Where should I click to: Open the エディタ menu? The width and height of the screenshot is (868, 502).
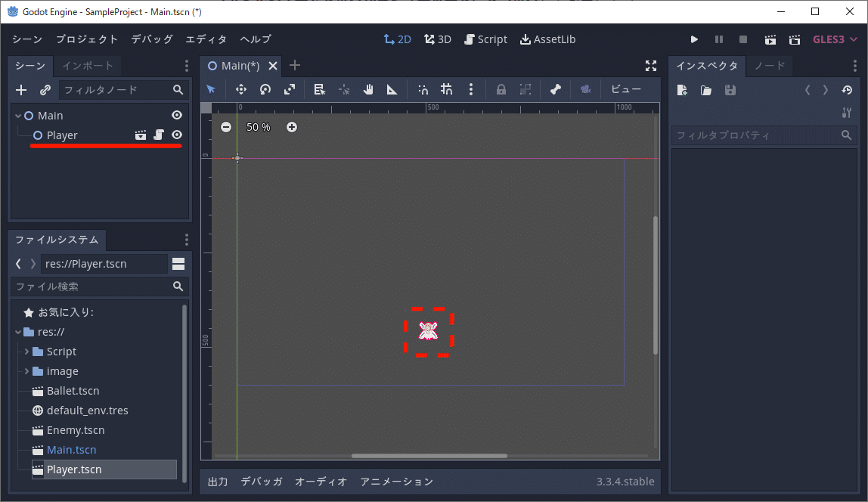206,39
